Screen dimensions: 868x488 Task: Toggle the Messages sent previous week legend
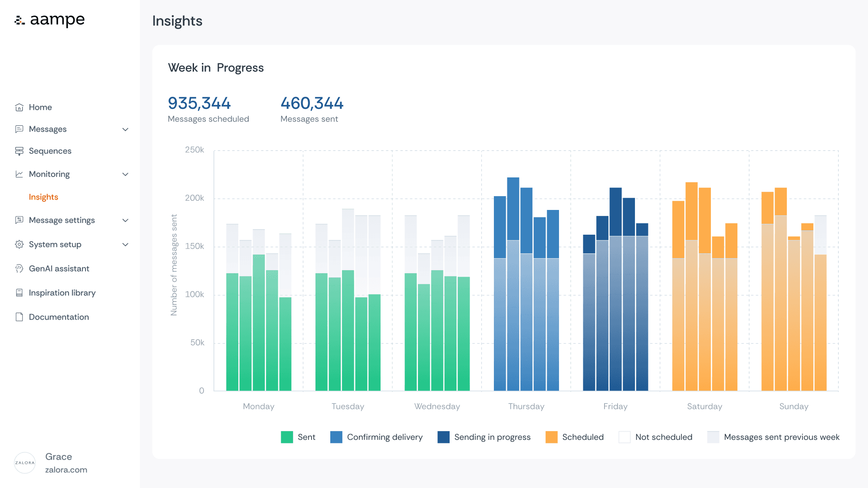pos(713,437)
